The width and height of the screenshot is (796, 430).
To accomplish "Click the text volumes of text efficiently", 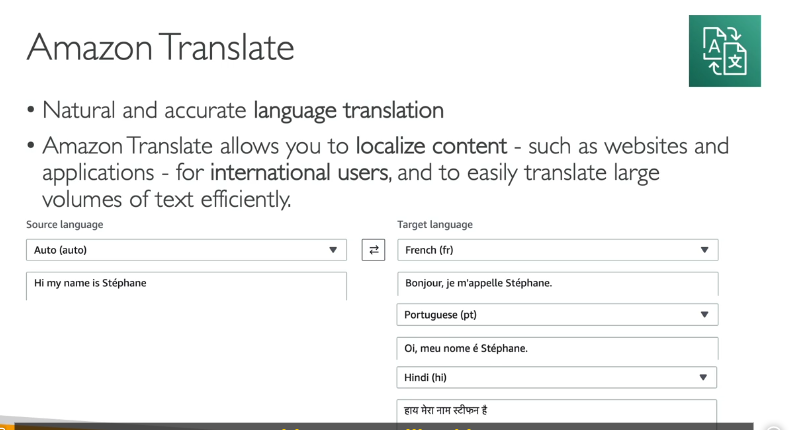I will (x=167, y=199).
